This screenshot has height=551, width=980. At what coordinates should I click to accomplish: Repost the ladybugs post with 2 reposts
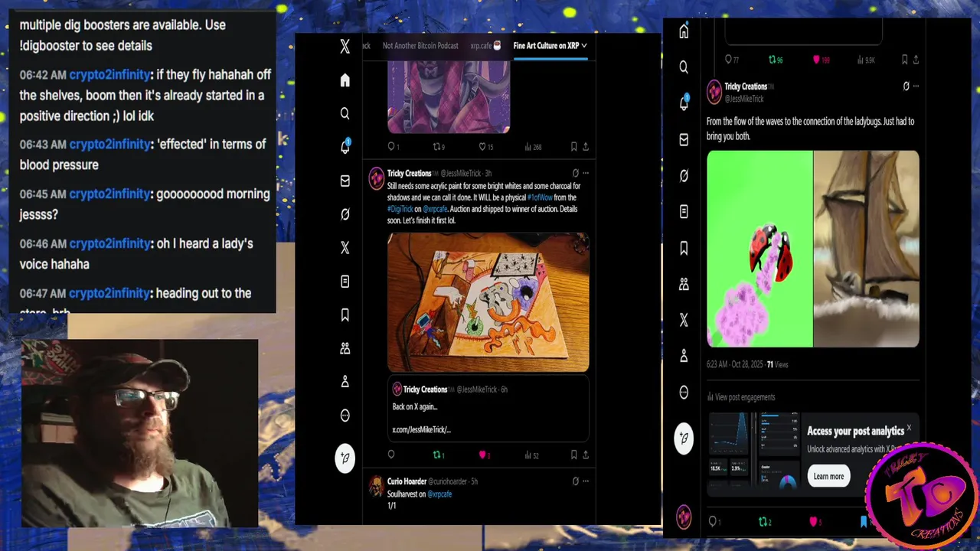tap(763, 522)
